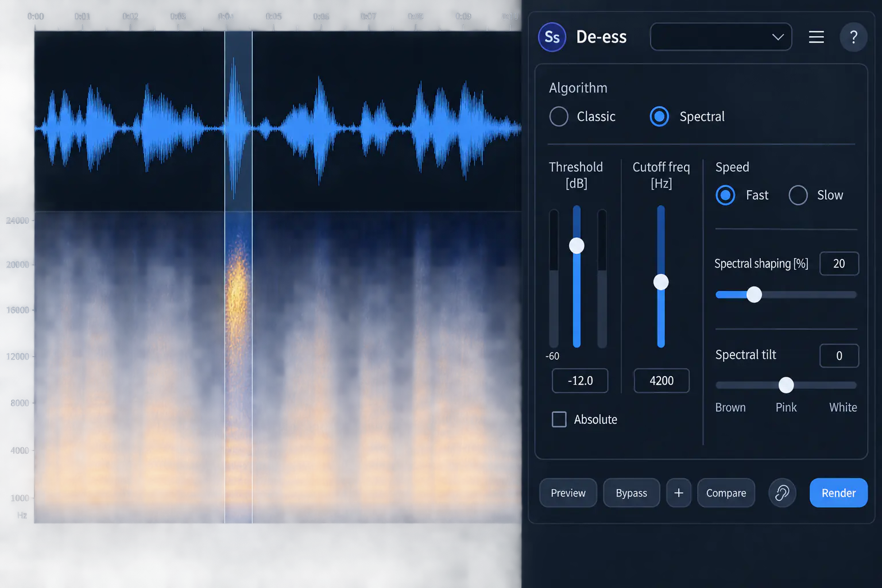Open the hamburger options menu
882x588 pixels.
coord(816,37)
